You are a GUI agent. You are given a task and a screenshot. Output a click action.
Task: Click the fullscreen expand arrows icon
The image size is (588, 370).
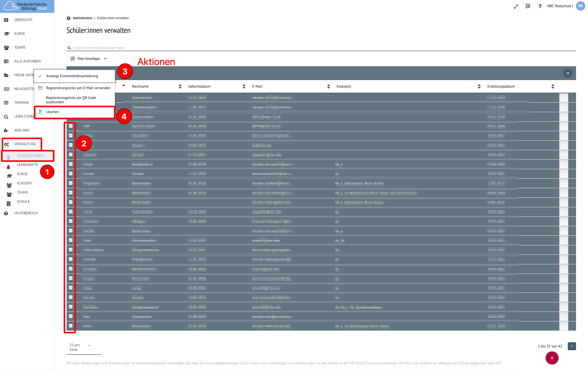coord(516,7)
